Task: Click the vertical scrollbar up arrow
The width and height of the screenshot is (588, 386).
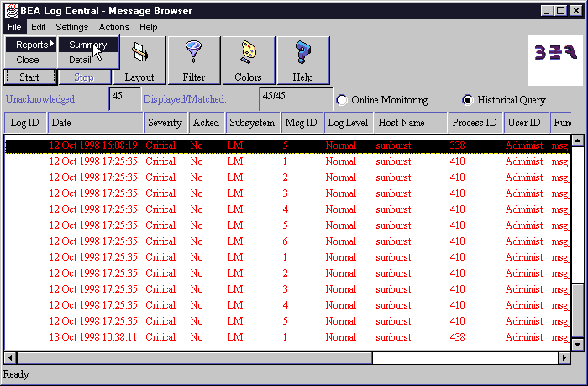Action: [x=578, y=140]
